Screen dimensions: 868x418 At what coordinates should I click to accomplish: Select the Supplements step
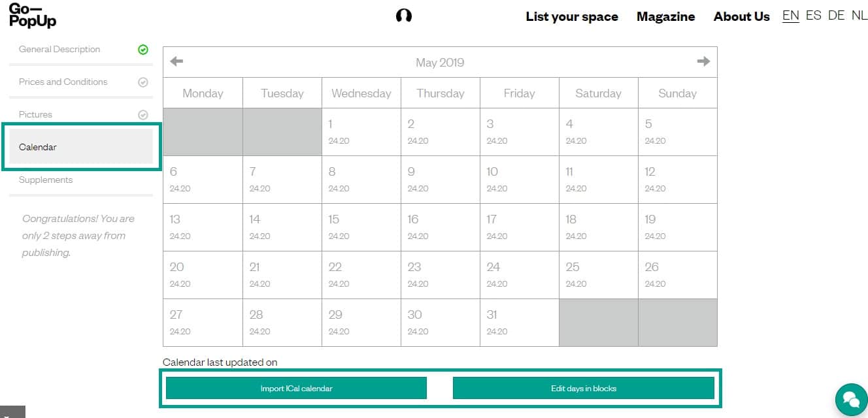point(46,180)
